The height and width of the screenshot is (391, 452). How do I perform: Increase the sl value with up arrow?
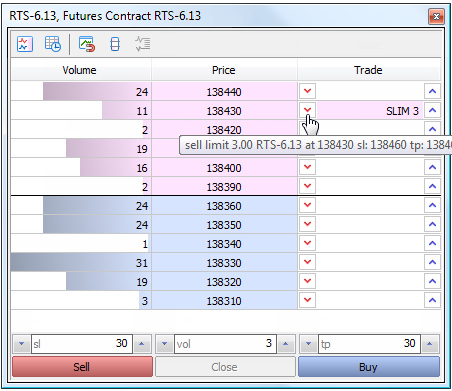pos(142,343)
